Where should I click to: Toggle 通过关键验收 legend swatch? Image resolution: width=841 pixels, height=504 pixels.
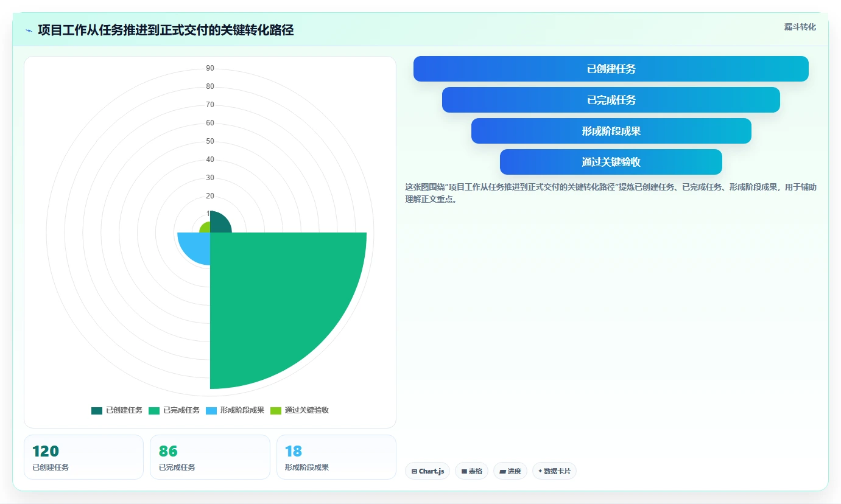tap(276, 410)
